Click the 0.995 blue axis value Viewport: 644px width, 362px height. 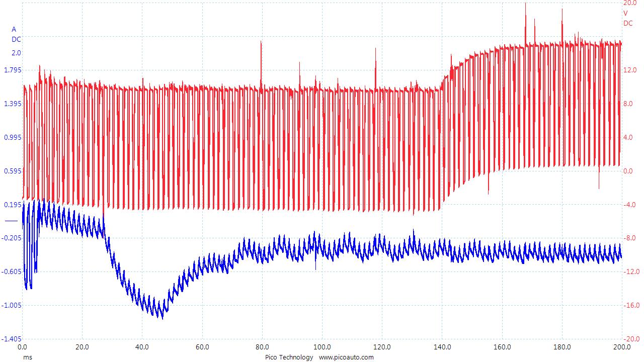pos(13,137)
